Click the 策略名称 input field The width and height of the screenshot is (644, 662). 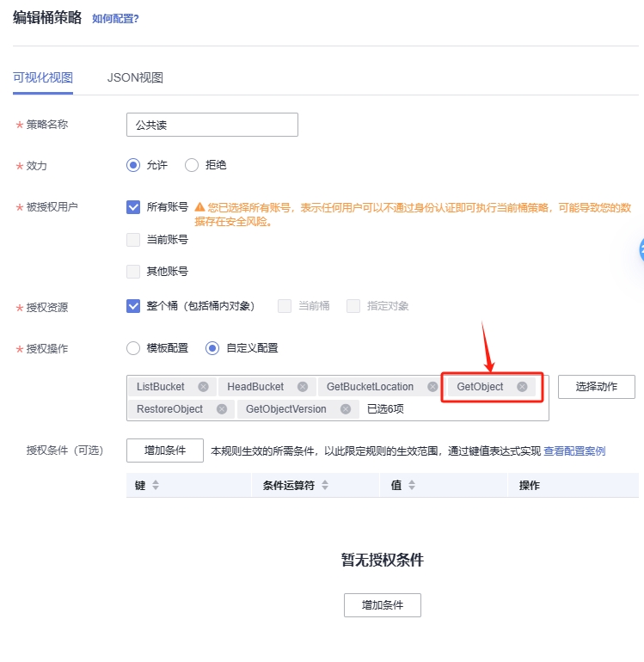212,125
